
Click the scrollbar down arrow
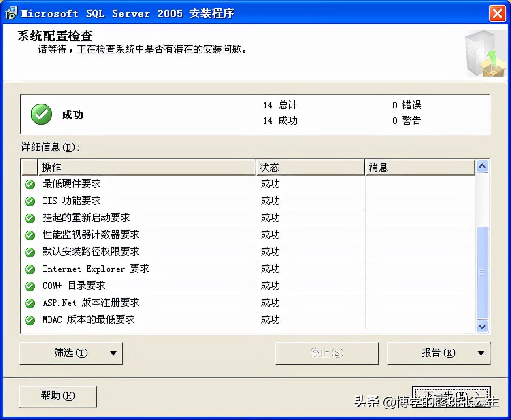(x=482, y=327)
